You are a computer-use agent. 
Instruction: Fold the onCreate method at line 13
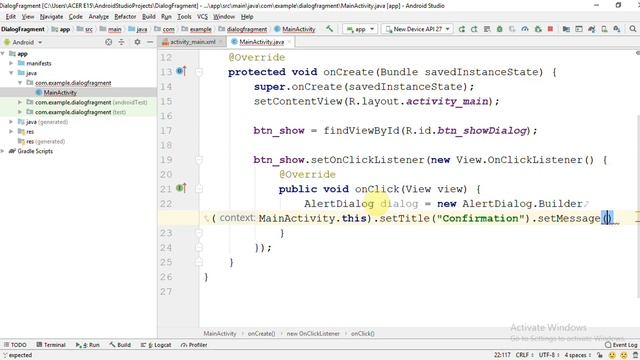pos(199,72)
